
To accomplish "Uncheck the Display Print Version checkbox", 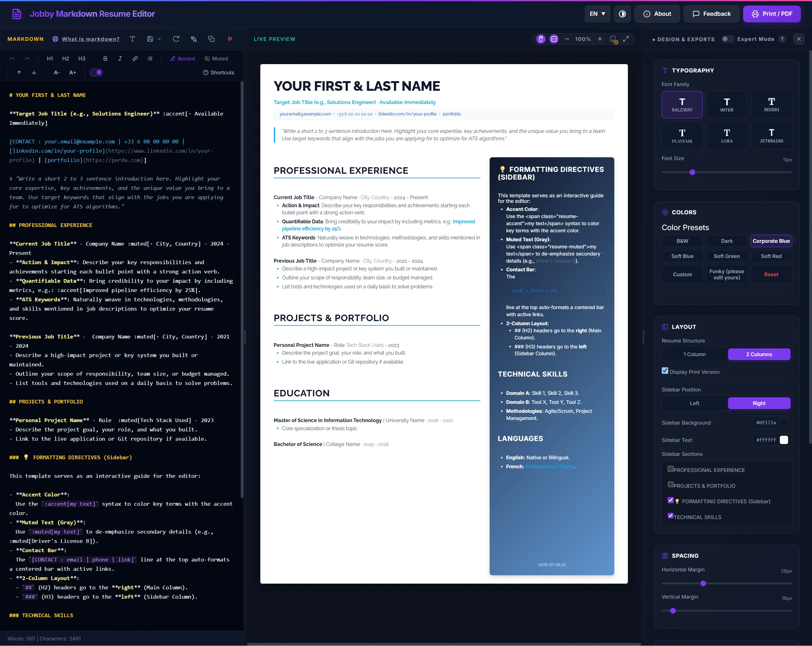I will tap(665, 371).
